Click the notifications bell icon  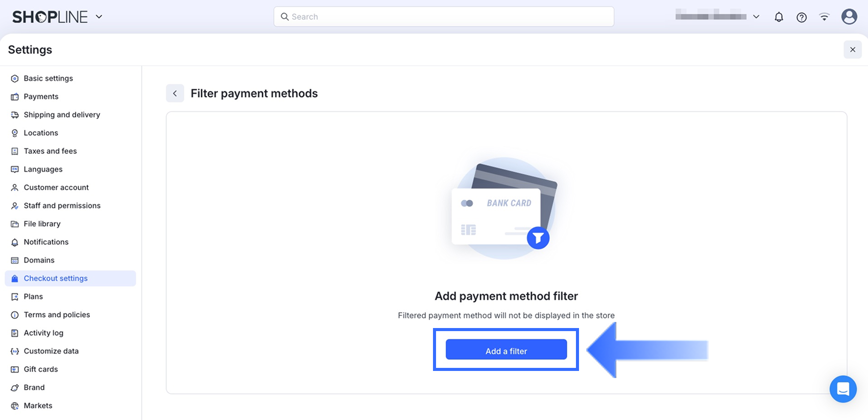tap(779, 17)
